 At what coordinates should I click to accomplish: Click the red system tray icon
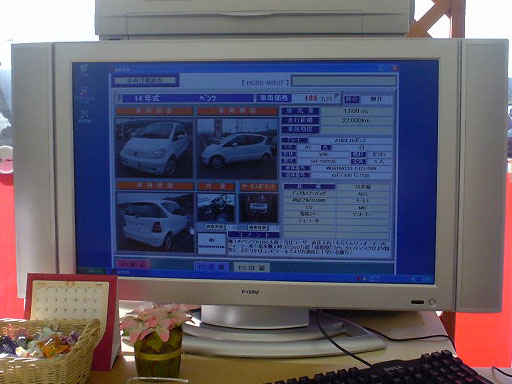pyautogui.click(x=359, y=278)
